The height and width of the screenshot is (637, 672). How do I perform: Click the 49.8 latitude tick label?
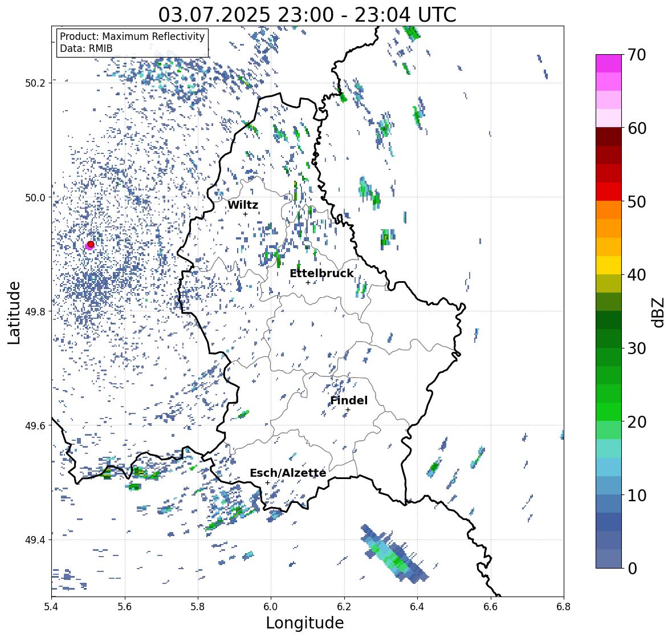[35, 311]
